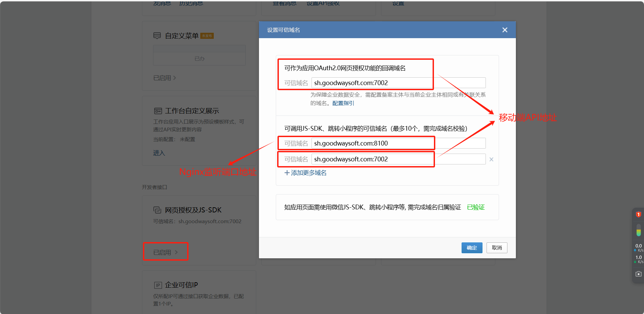
Task: Click the 已办 menu preview button
Action: (199, 59)
